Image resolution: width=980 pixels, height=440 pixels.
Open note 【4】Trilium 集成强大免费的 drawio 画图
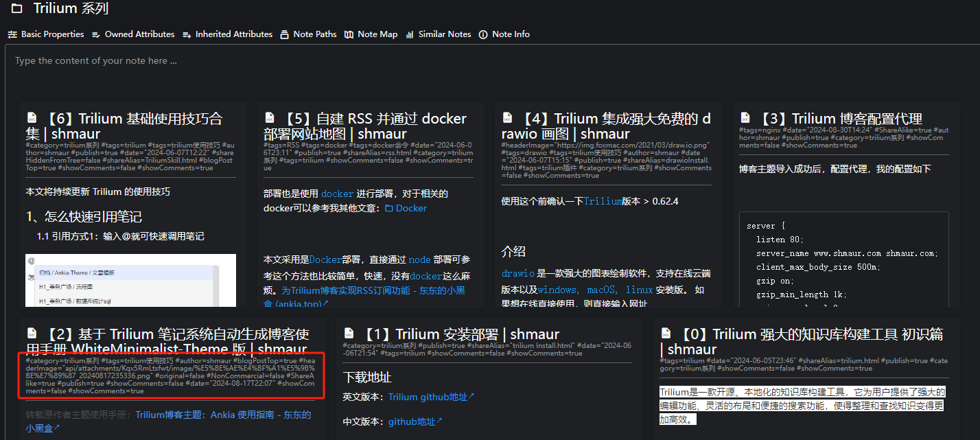607,126
